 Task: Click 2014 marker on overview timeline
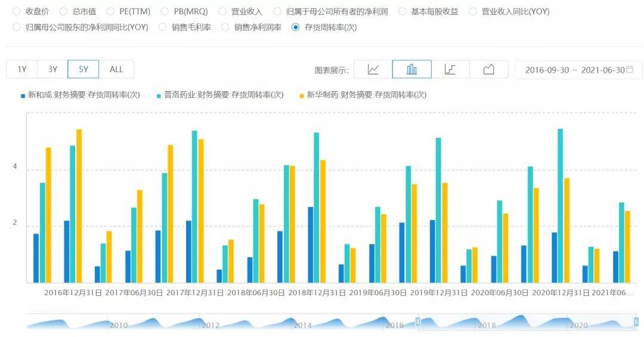click(x=303, y=326)
